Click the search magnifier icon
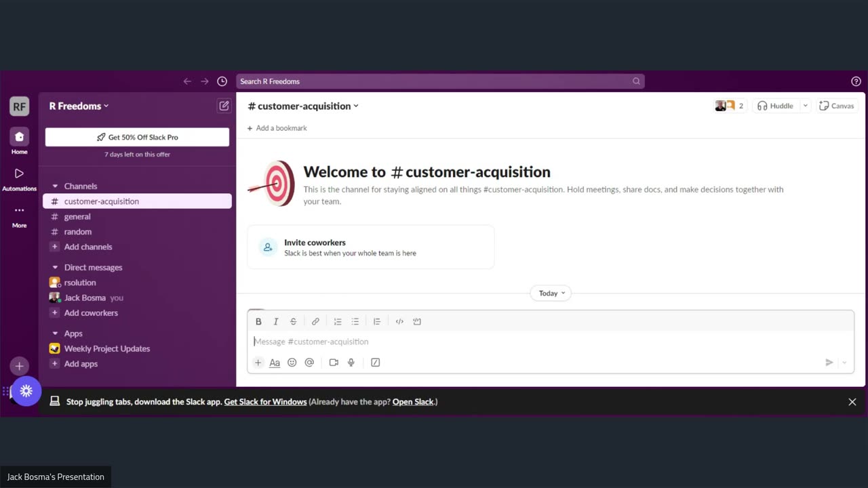The height and width of the screenshot is (488, 868). pyautogui.click(x=636, y=81)
